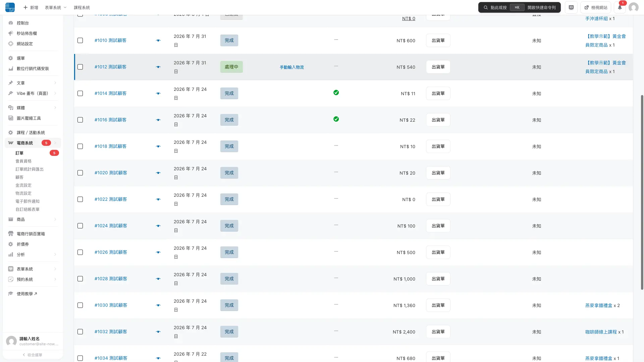Click 出貨單 button for order #1012
Screen dimensions: 644x362
click(438, 67)
